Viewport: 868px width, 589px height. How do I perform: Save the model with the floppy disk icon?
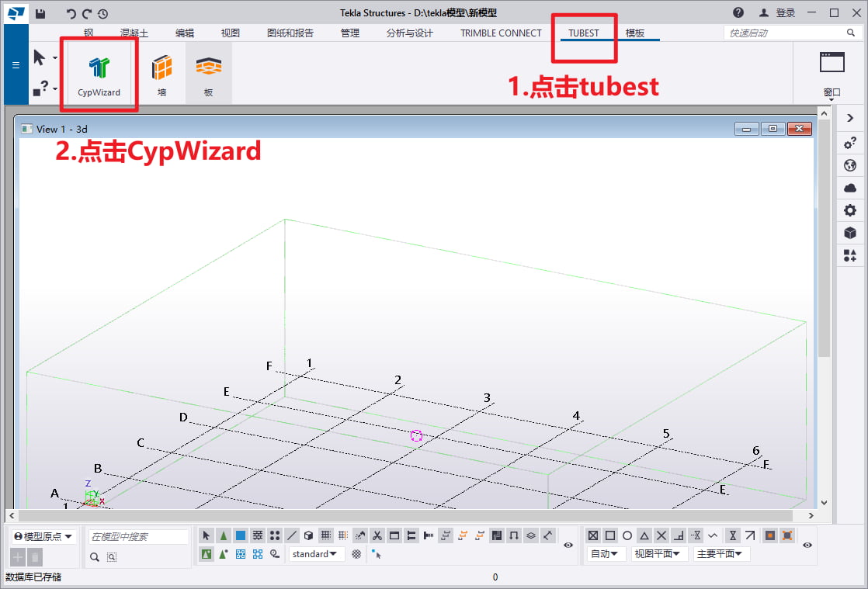(40, 13)
